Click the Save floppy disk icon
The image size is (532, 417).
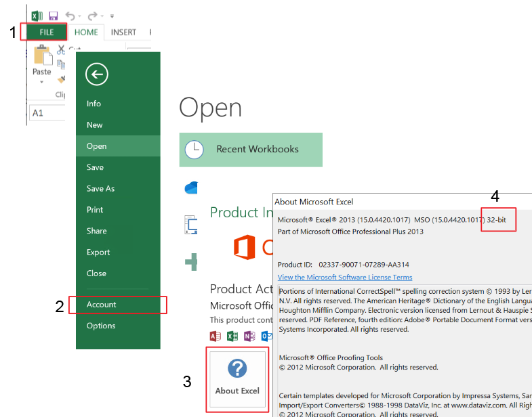(x=54, y=16)
